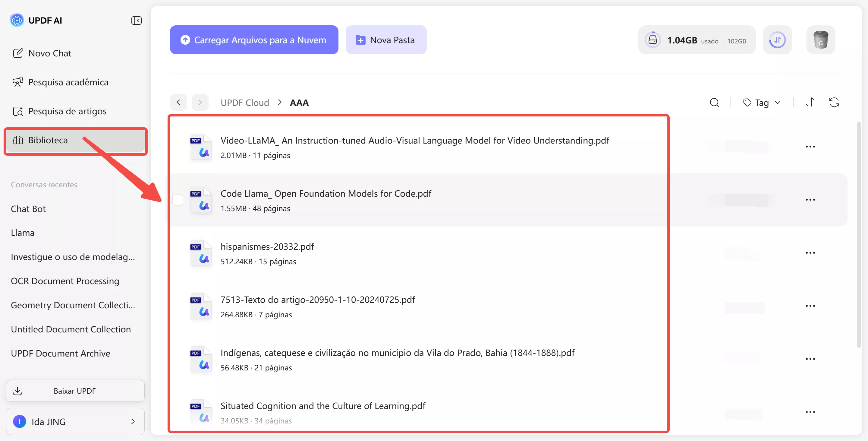Image resolution: width=868 pixels, height=441 pixels.
Task: Click the storage usage drive icon
Action: (x=653, y=40)
